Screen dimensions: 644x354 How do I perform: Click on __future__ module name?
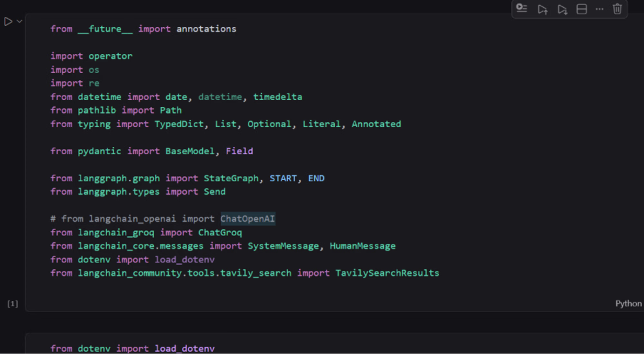tap(105, 29)
